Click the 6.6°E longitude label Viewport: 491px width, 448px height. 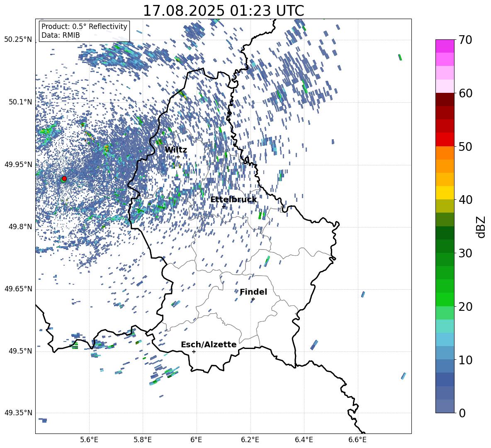pos(357,440)
